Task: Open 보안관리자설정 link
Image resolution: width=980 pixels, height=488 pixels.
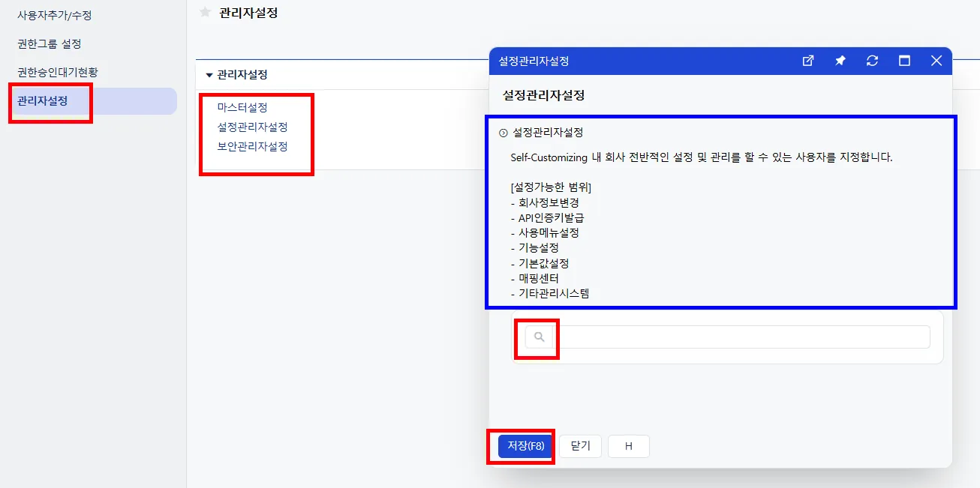Action: [x=252, y=147]
